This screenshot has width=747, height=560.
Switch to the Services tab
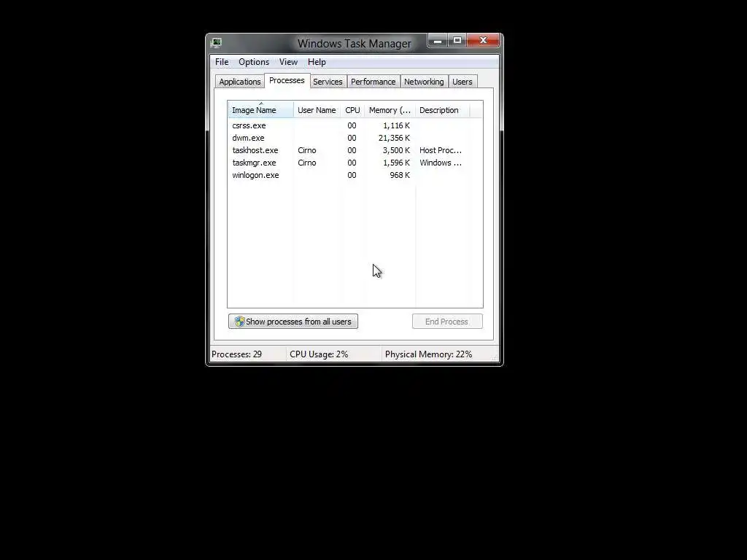(328, 82)
